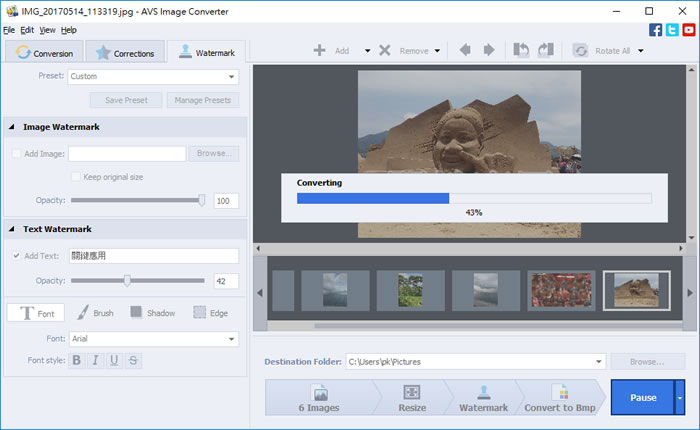Viewport: 700px width, 430px height.
Task: Select the Watermark tab
Action: pos(207,52)
